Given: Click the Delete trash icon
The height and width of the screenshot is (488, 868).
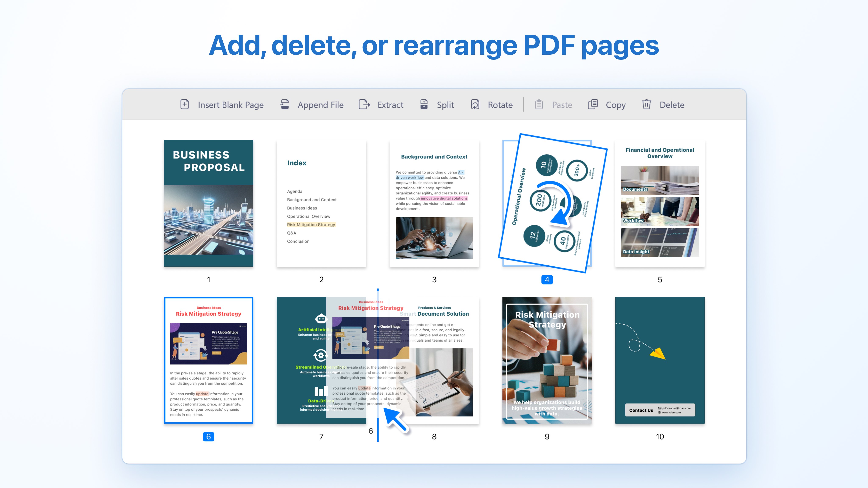Looking at the screenshot, I should click(x=647, y=105).
